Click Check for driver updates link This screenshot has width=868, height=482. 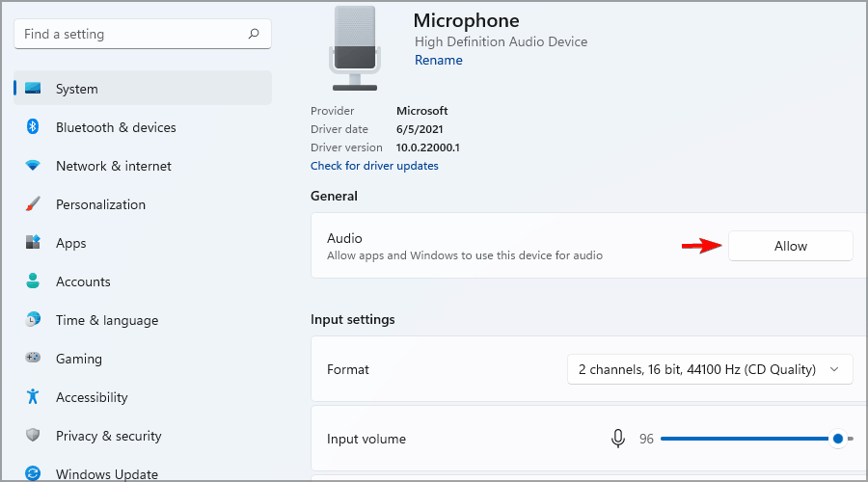pyautogui.click(x=374, y=166)
